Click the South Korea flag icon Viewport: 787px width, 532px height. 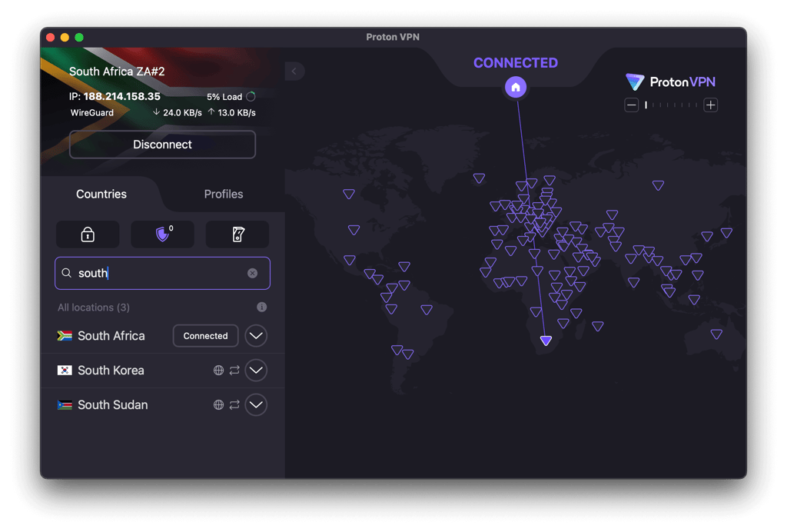[65, 371]
